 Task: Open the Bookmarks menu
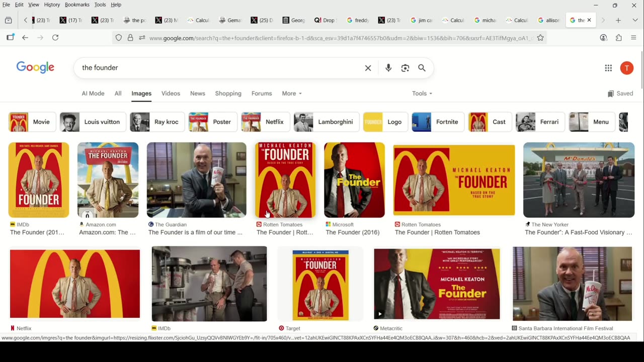pos(77,5)
